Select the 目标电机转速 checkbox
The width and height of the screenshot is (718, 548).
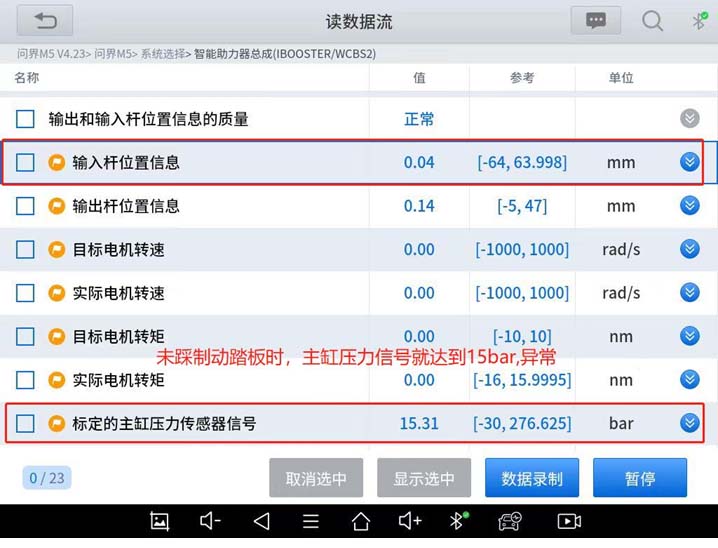click(25, 249)
